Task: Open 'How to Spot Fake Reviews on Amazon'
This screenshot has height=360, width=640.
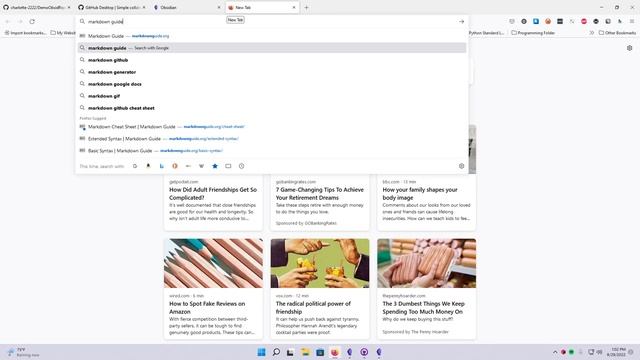Action: (207, 307)
